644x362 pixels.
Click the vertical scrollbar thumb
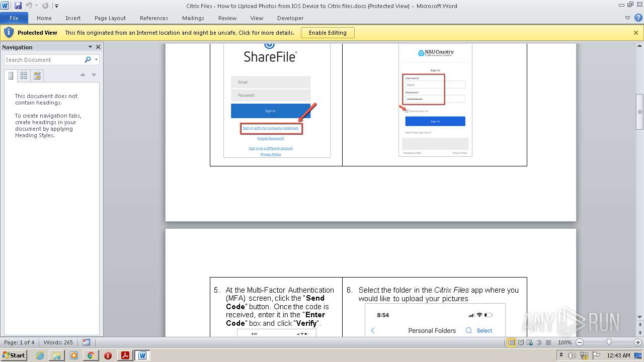640,112
